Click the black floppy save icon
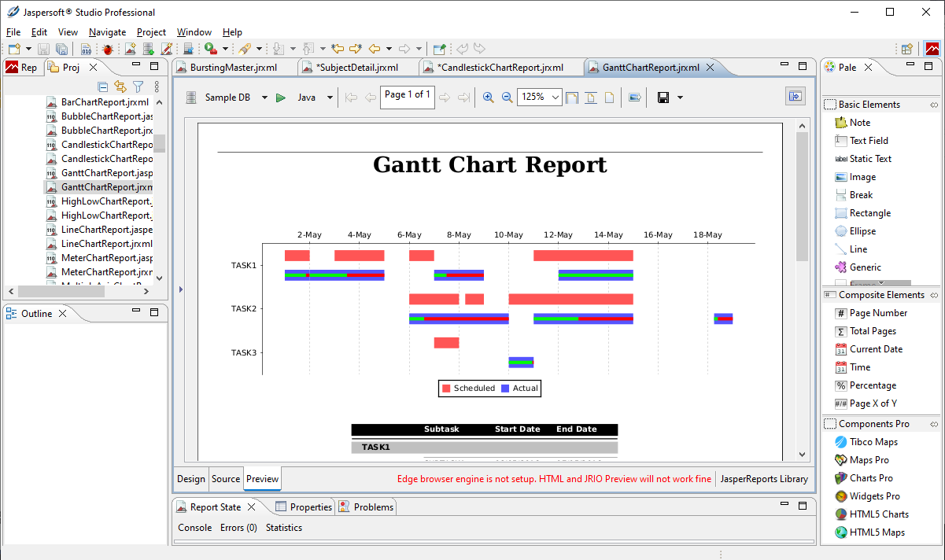 point(663,98)
